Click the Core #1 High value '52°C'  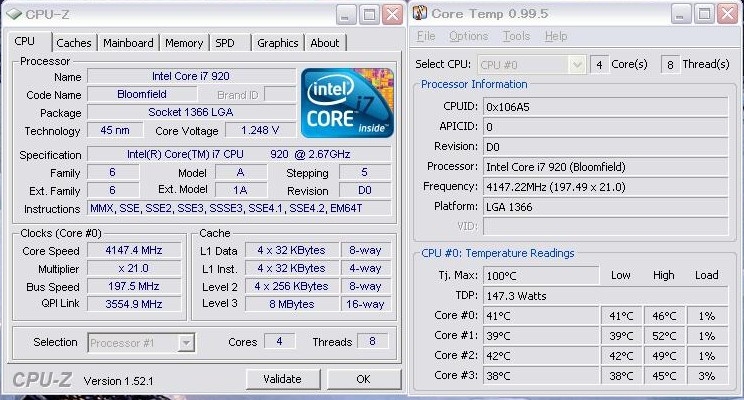click(664, 335)
